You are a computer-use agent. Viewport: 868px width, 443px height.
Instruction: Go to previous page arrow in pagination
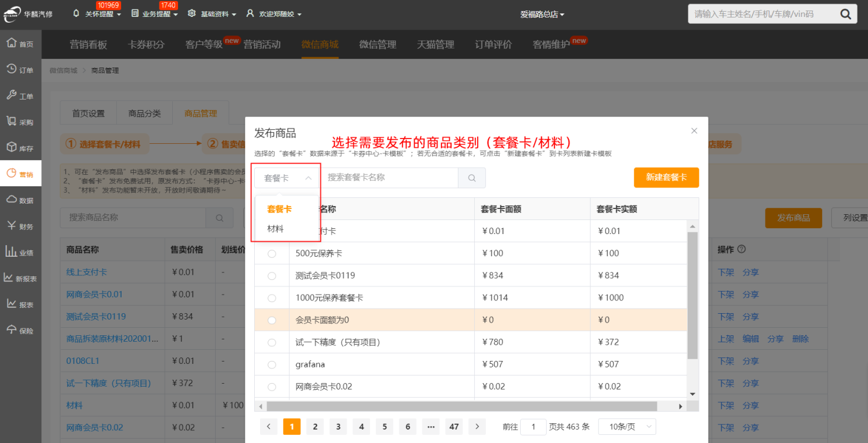point(269,427)
